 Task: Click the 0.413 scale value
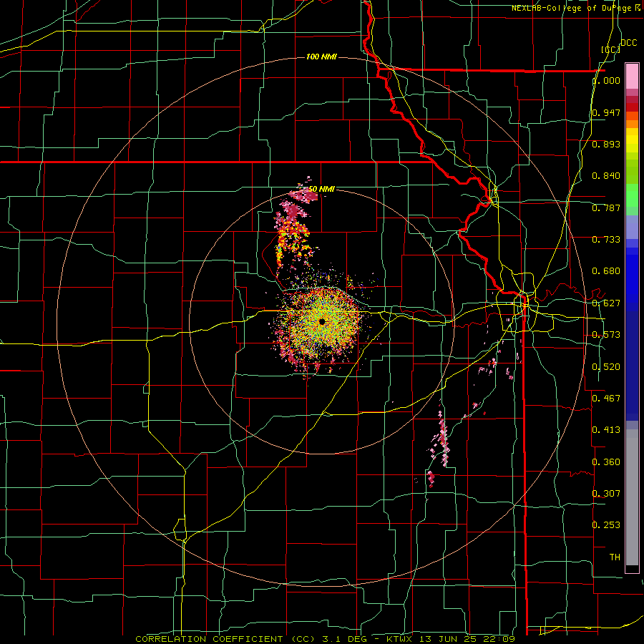[x=606, y=430]
